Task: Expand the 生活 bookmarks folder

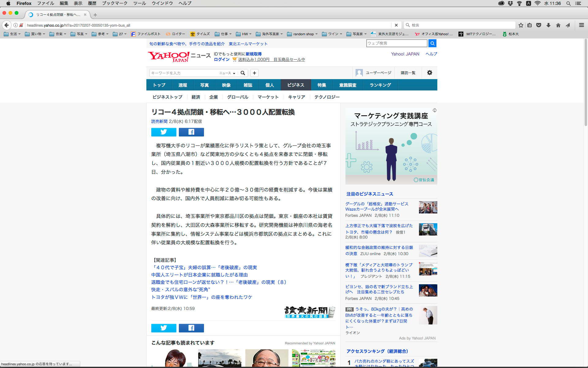Action: pos(12,34)
